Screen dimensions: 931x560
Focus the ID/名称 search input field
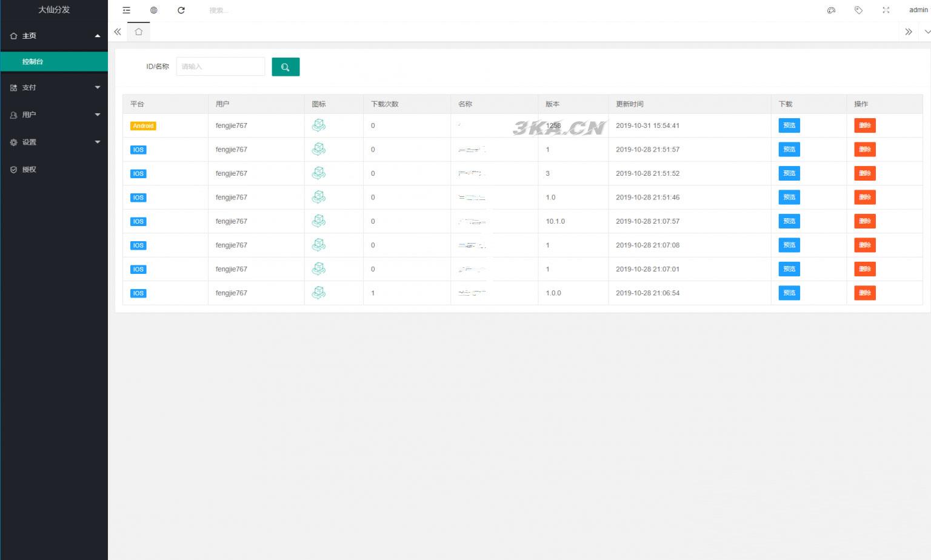[x=221, y=67]
